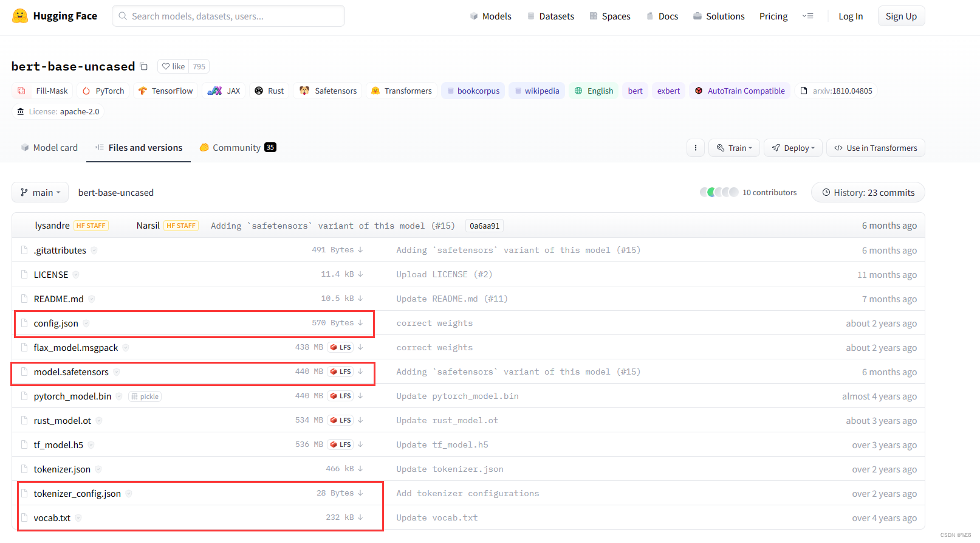This screenshot has width=980, height=543.
Task: Download .gitattributes with arrow icon
Action: (360, 250)
